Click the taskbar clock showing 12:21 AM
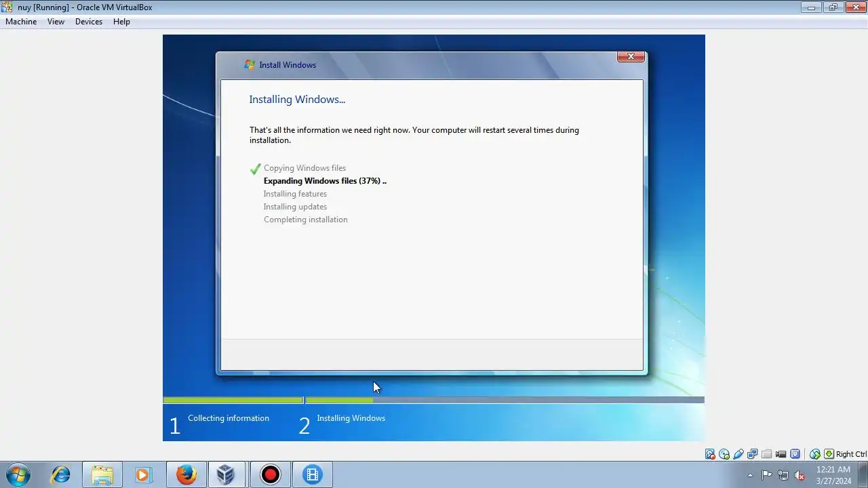This screenshot has width=868, height=488. click(x=833, y=474)
